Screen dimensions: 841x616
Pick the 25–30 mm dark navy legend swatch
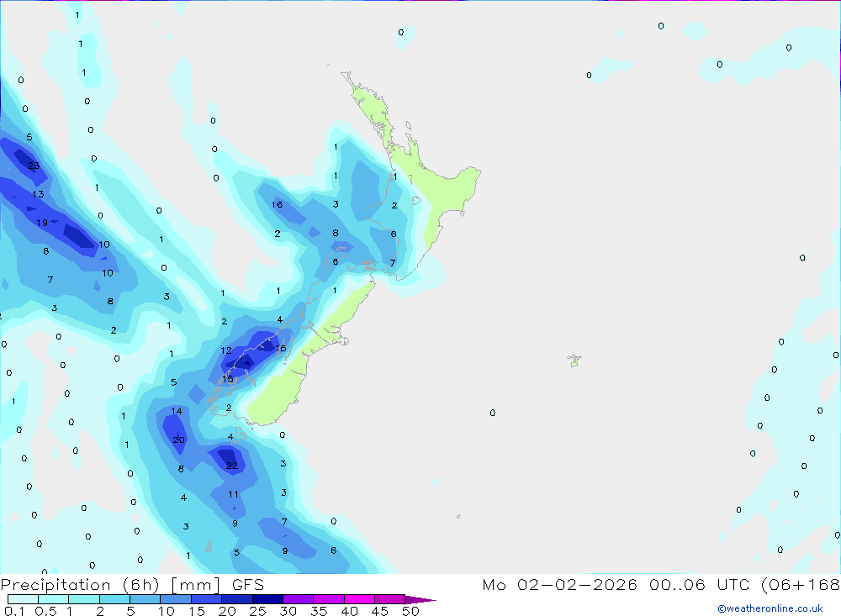pyautogui.click(x=267, y=599)
